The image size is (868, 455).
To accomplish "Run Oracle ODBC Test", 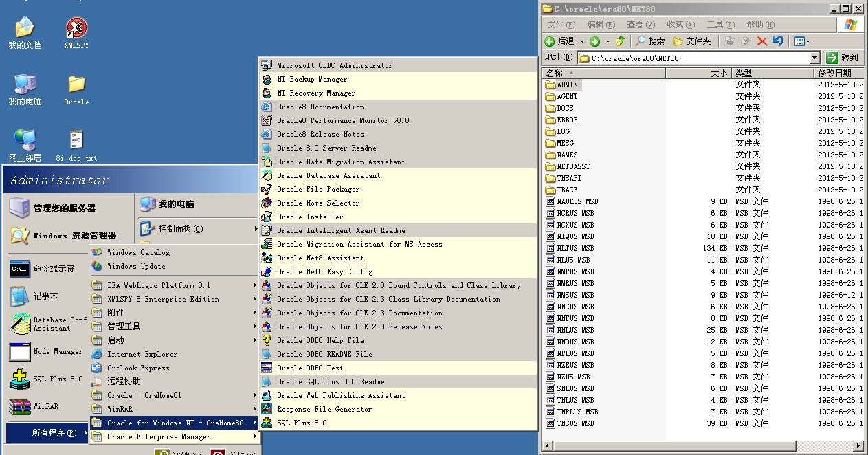I will tap(398, 368).
